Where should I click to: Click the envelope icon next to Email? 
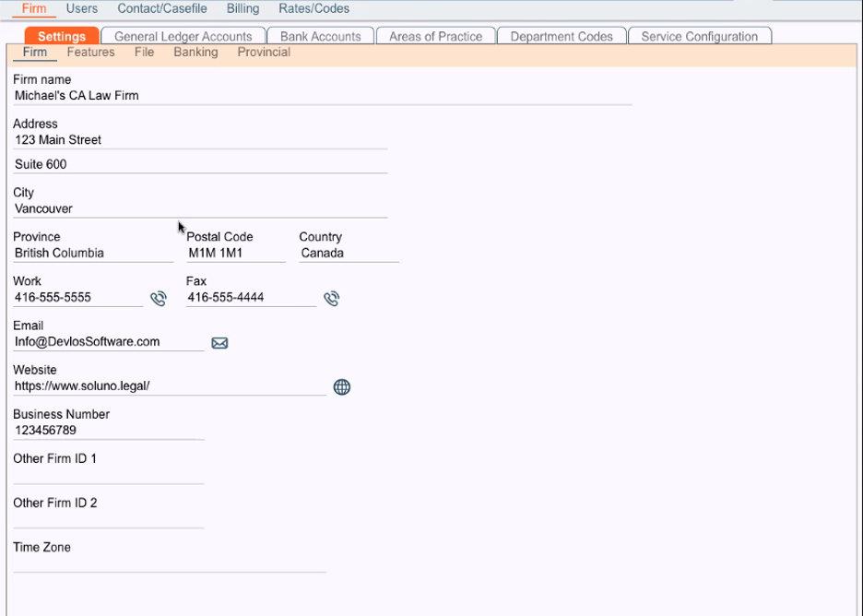click(x=219, y=343)
